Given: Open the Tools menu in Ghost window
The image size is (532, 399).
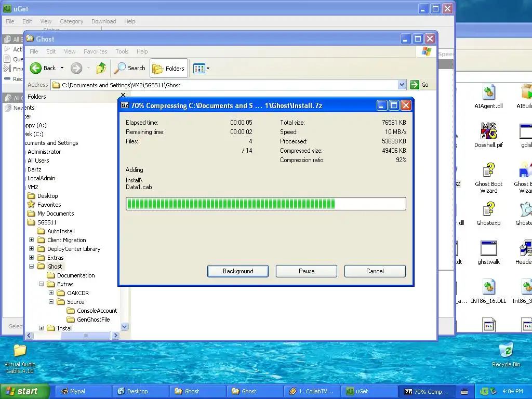Looking at the screenshot, I should (122, 51).
